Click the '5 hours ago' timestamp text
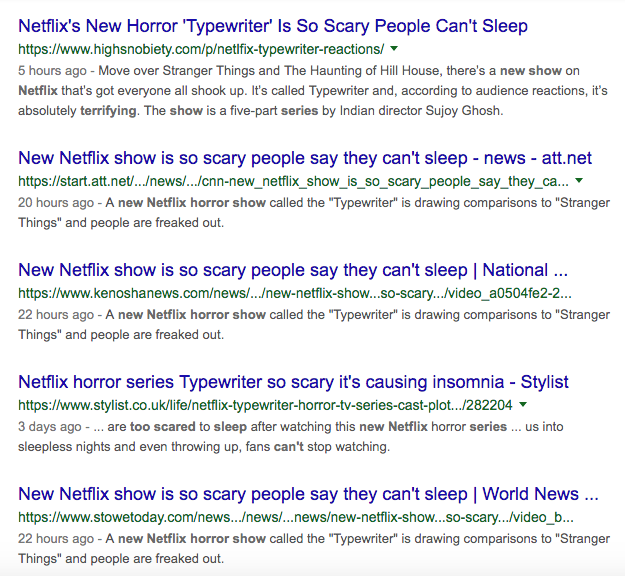This screenshot has height=576, width=625. tap(52, 71)
